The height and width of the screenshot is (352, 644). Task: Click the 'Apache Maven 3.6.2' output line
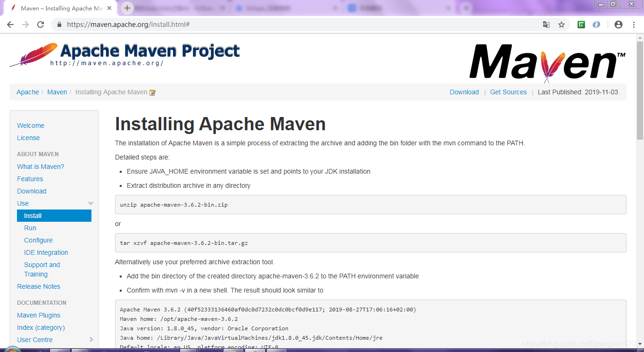coord(268,310)
